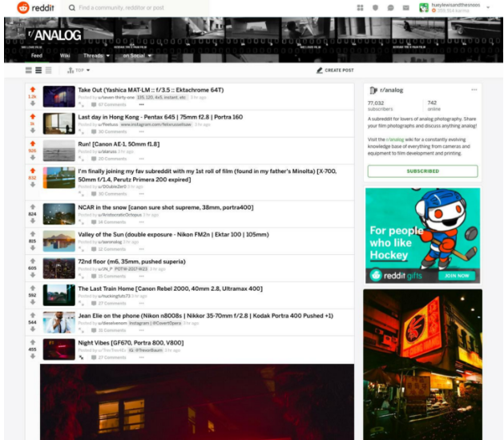Downvote the 72nd floor post

[33, 275]
